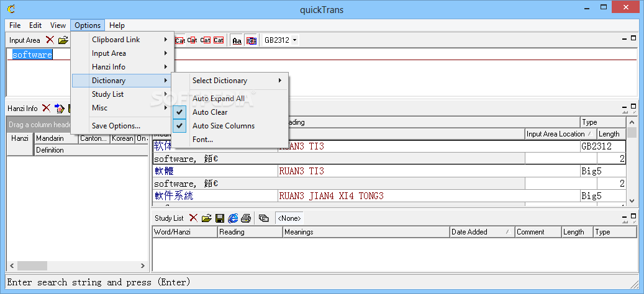
Task: Click the status bar search hint text
Action: (x=99, y=282)
